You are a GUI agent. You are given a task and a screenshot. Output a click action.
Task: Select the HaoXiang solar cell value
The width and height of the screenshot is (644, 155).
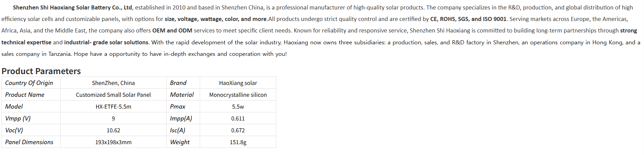coord(238,83)
